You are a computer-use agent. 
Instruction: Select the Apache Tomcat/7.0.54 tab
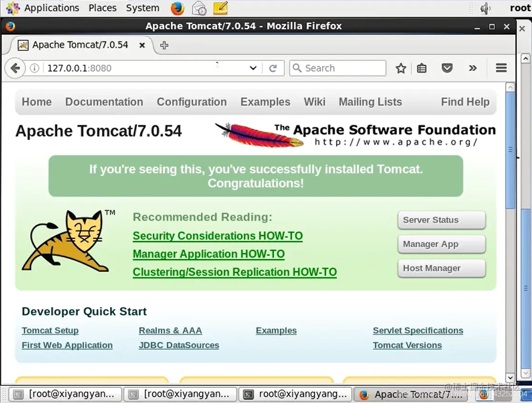click(x=80, y=45)
